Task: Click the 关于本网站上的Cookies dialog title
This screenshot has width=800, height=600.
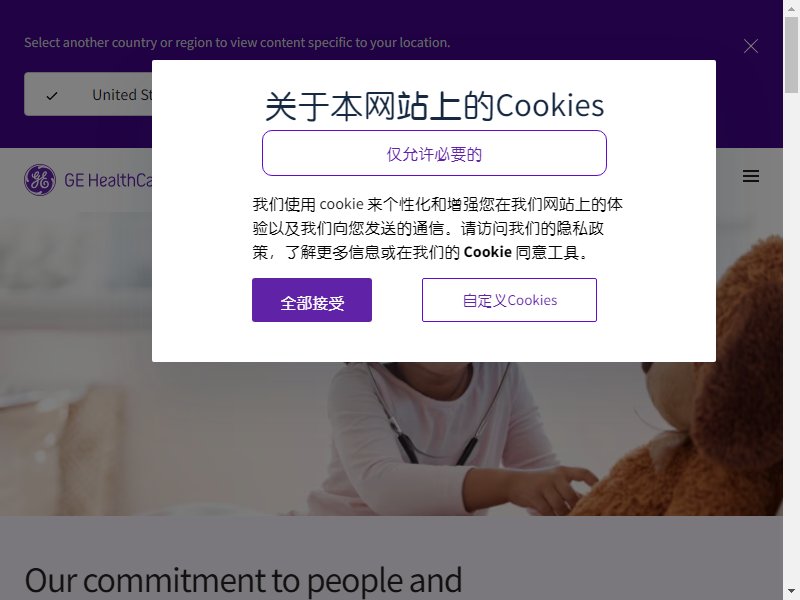Action: pos(434,106)
